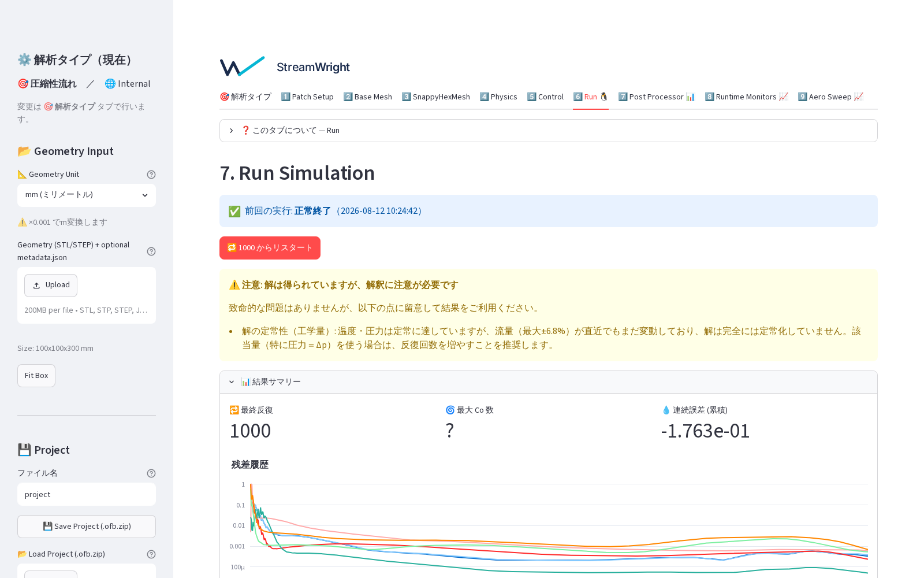Click the 最大 Co 数 value ?

click(x=449, y=431)
